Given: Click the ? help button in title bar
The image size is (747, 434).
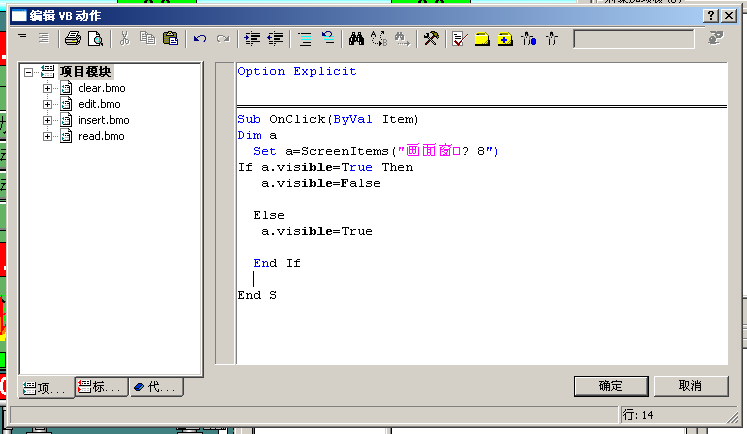Looking at the screenshot, I should (x=710, y=16).
